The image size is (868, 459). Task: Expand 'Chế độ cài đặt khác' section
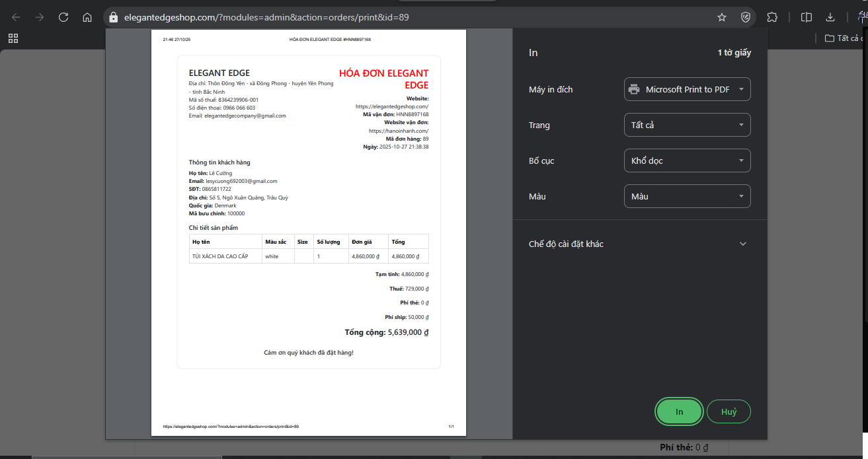coord(639,244)
